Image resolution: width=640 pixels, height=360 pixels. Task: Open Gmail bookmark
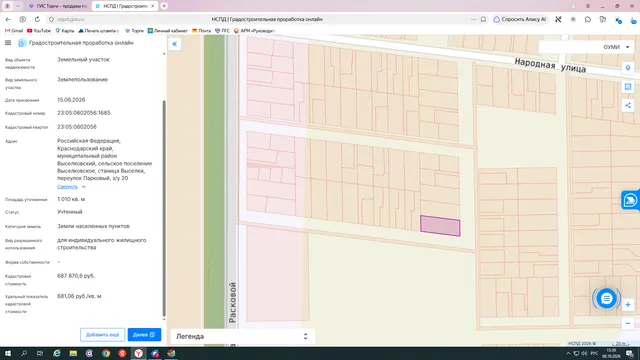tap(14, 31)
